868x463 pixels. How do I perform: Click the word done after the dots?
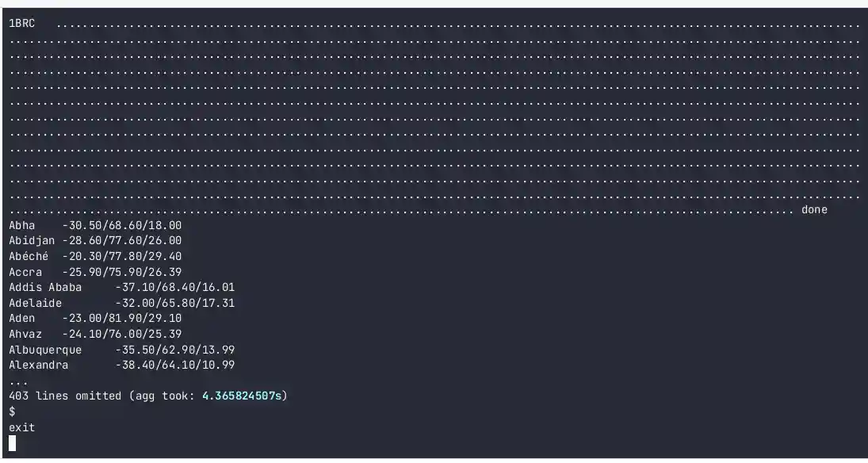[x=814, y=210]
